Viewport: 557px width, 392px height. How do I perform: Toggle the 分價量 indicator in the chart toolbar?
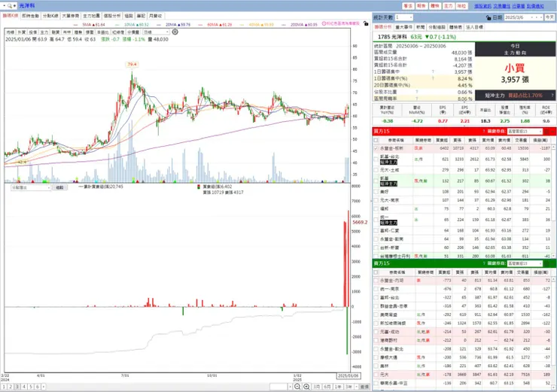(133, 32)
